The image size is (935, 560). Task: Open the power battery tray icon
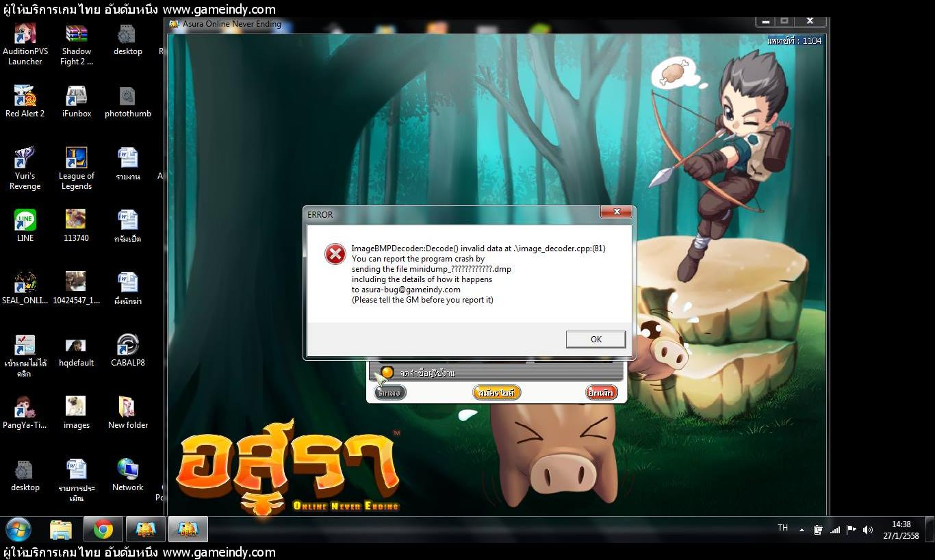[x=818, y=530]
